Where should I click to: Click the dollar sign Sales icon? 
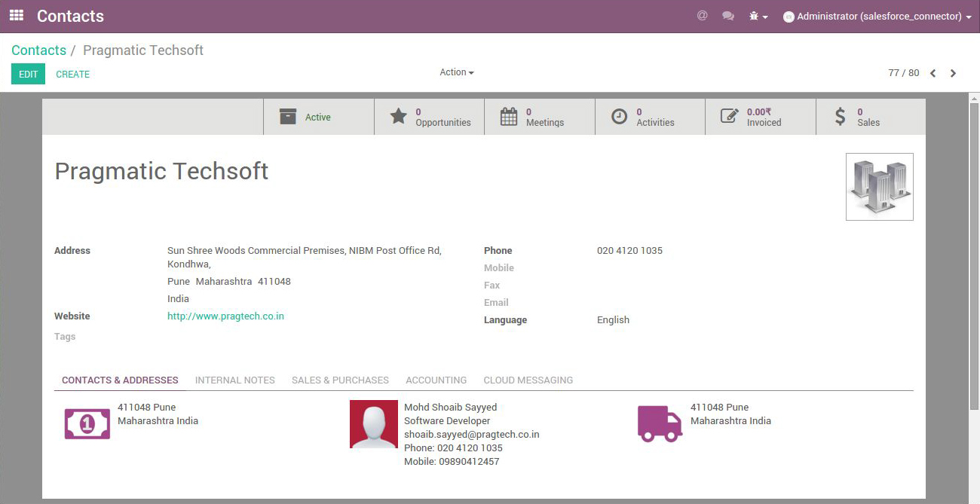[x=841, y=117]
